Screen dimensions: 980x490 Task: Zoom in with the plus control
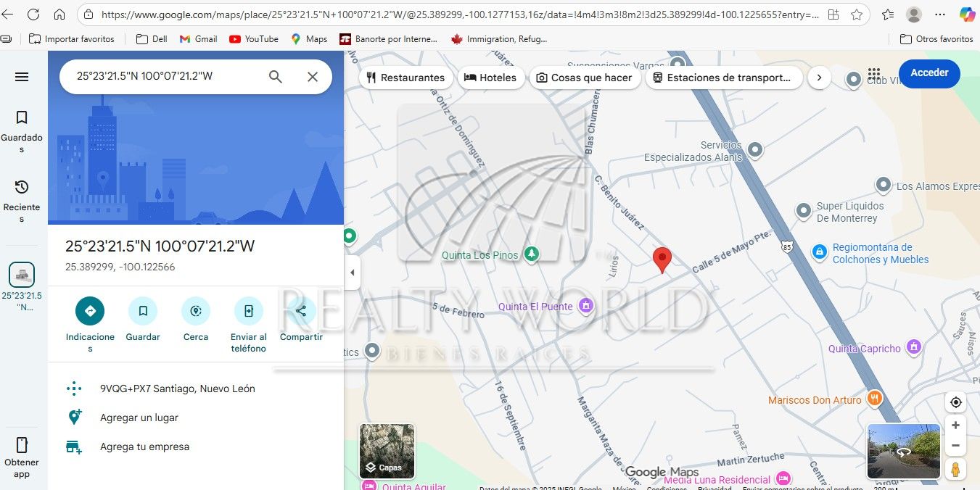pyautogui.click(x=955, y=425)
